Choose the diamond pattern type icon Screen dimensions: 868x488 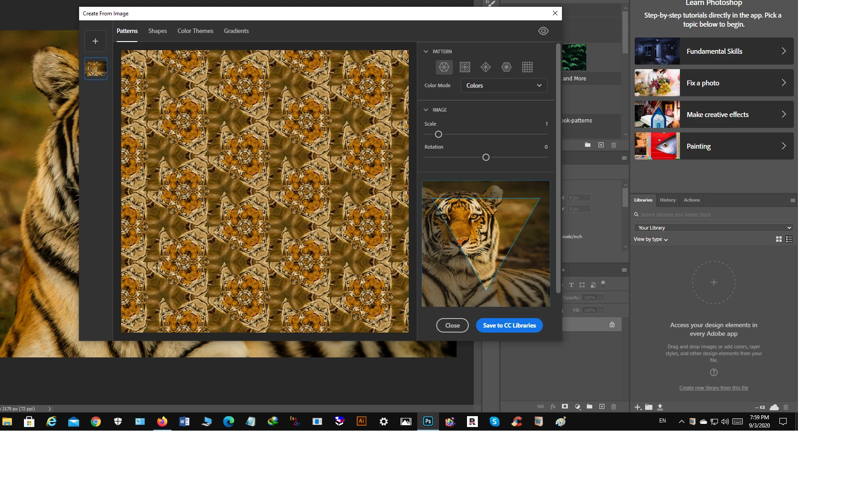pos(486,67)
